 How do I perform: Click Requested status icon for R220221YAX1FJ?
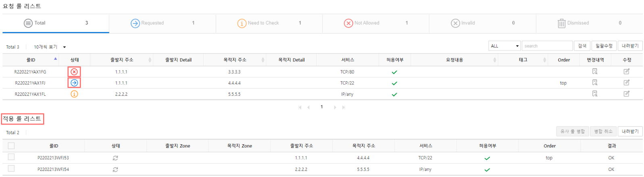click(74, 83)
